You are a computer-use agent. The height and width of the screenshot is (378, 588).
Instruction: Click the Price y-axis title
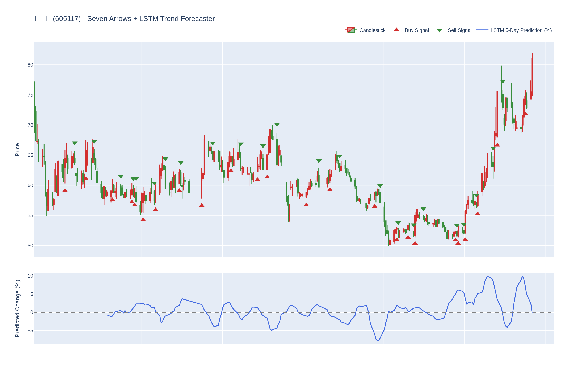(x=17, y=150)
